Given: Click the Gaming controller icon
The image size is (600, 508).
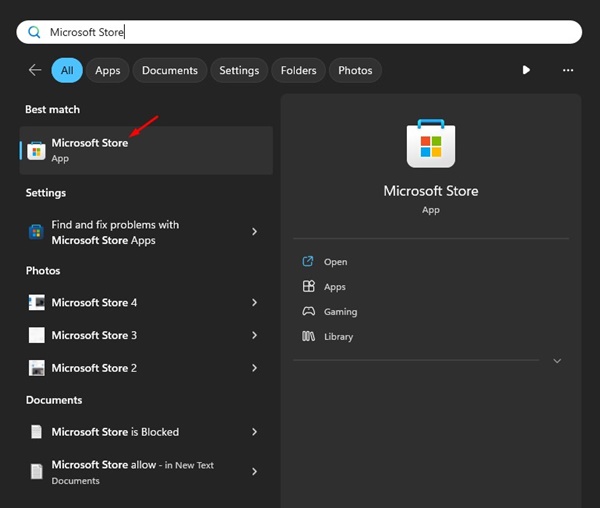Looking at the screenshot, I should coord(308,311).
